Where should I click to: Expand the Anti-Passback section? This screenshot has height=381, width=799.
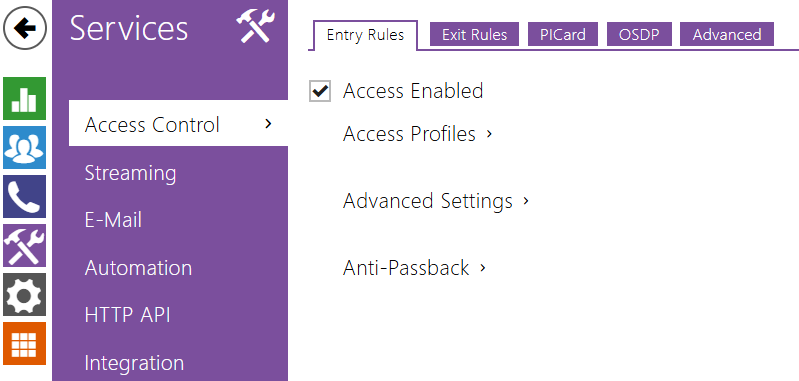click(x=414, y=268)
